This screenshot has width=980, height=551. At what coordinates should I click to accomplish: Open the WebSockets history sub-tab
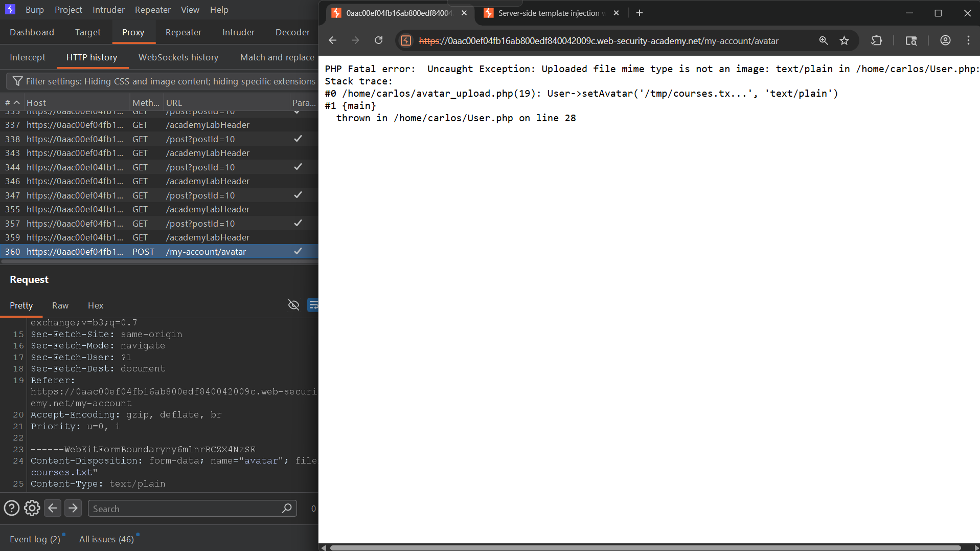pyautogui.click(x=178, y=57)
